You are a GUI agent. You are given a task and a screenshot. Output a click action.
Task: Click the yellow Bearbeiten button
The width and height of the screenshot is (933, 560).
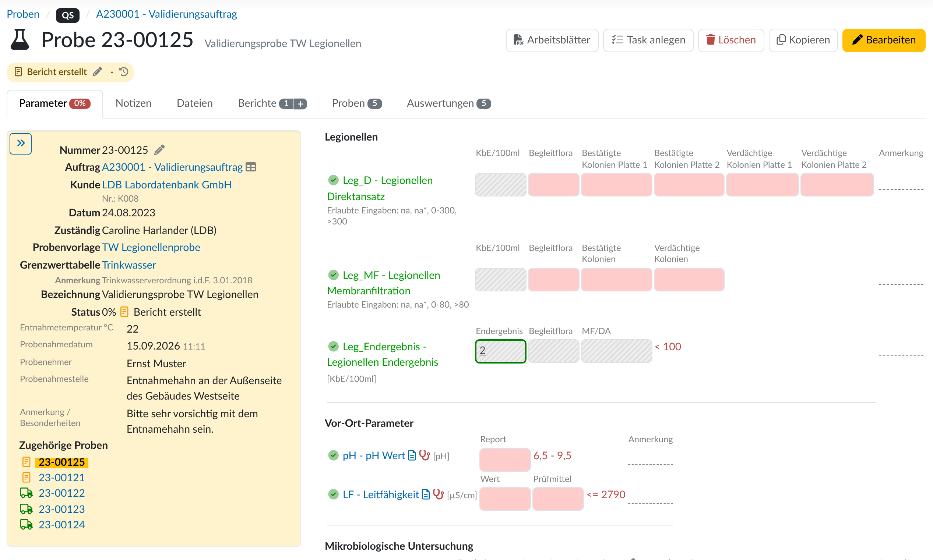tap(884, 40)
